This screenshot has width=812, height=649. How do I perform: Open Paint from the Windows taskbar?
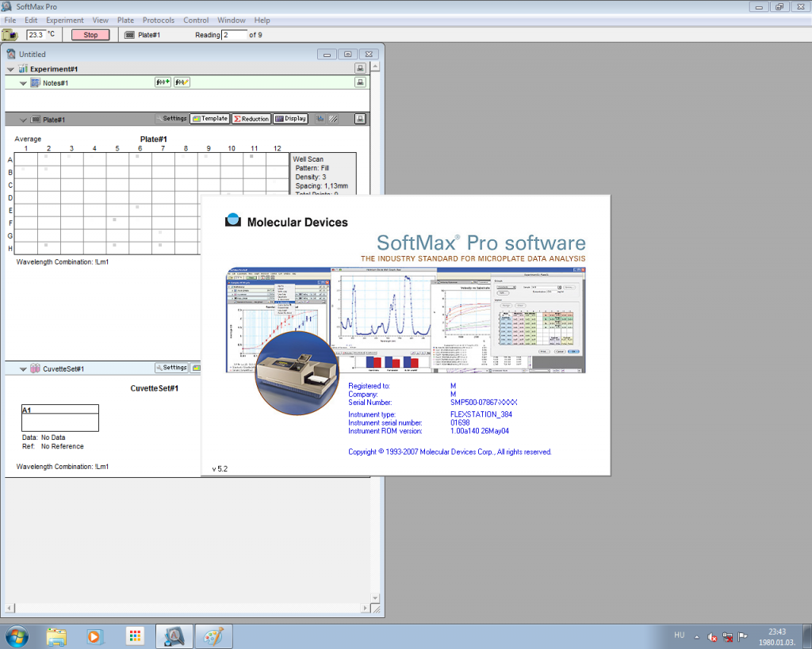[210, 636]
